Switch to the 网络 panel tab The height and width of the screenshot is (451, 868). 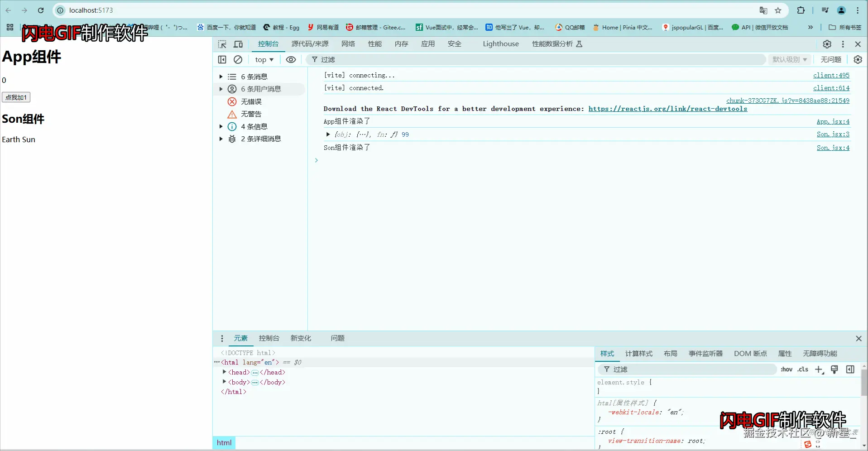pyautogui.click(x=348, y=44)
